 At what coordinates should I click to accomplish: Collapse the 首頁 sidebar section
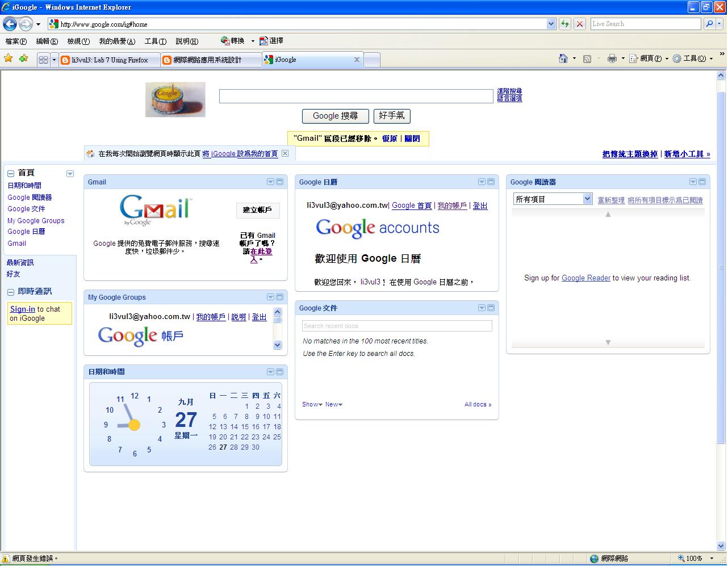11,173
